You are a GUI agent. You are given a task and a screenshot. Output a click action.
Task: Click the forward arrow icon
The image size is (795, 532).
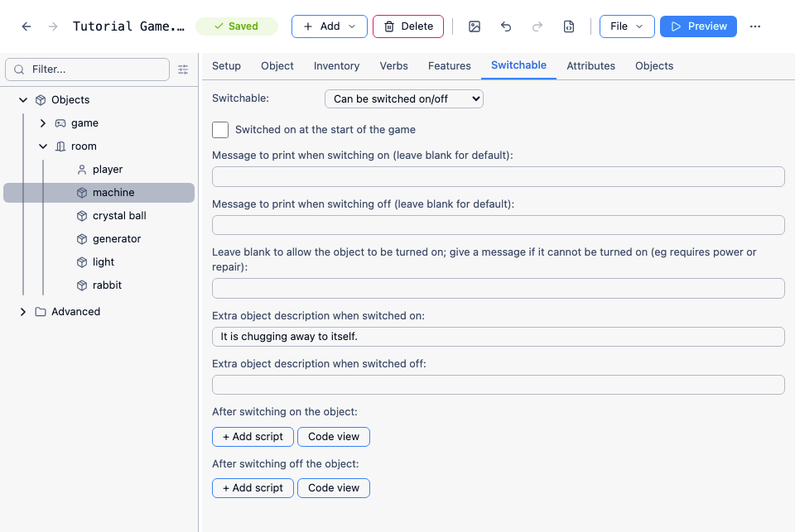[x=53, y=26]
